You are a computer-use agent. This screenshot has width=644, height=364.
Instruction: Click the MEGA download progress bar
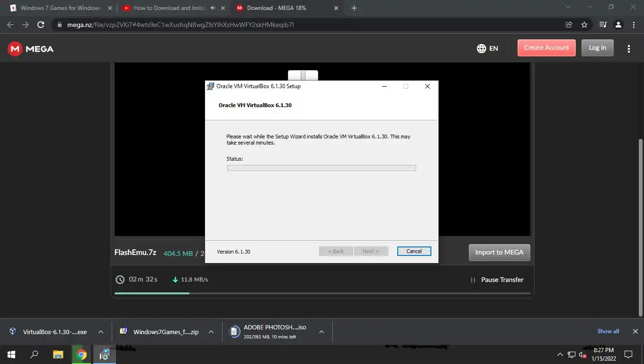pyautogui.click(x=322, y=293)
